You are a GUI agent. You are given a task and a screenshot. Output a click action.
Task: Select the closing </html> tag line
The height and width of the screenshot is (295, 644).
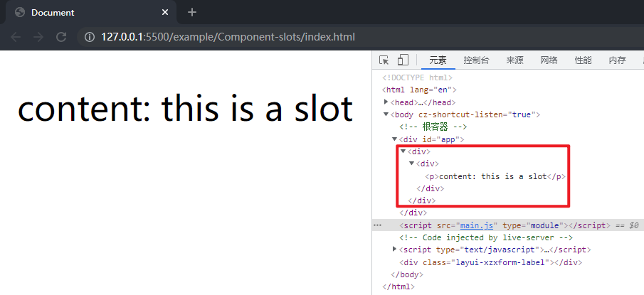398,286
